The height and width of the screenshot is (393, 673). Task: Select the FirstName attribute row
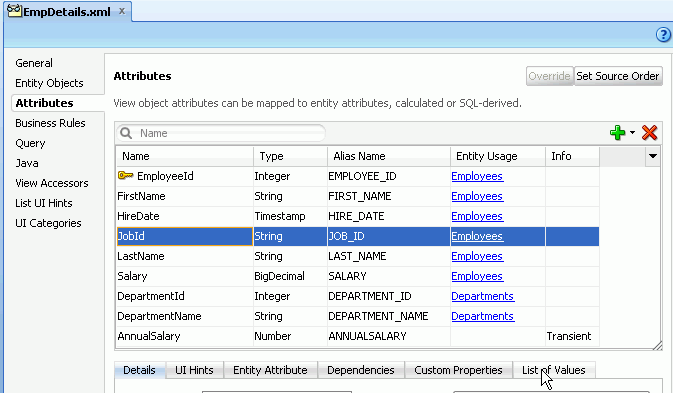tap(358, 196)
